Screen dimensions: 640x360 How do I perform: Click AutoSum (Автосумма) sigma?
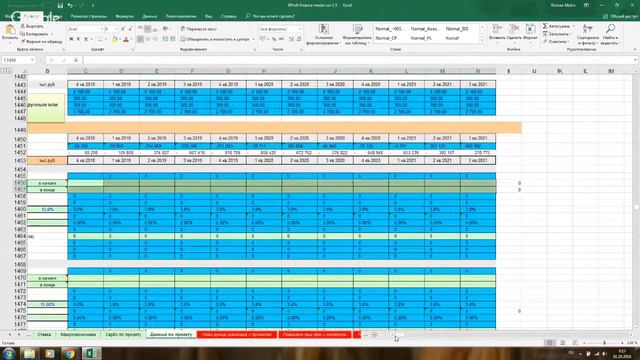[558, 26]
